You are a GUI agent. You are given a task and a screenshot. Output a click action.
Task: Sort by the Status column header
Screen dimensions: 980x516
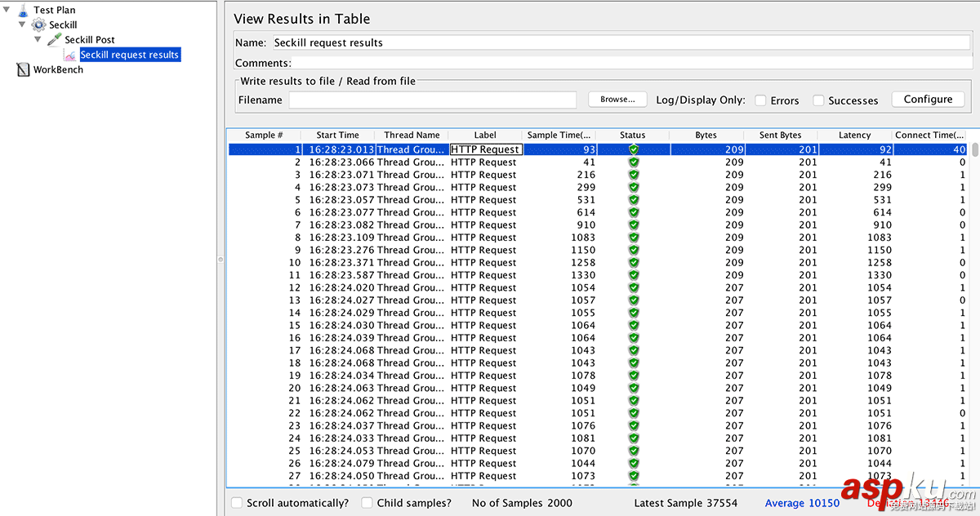coord(632,136)
